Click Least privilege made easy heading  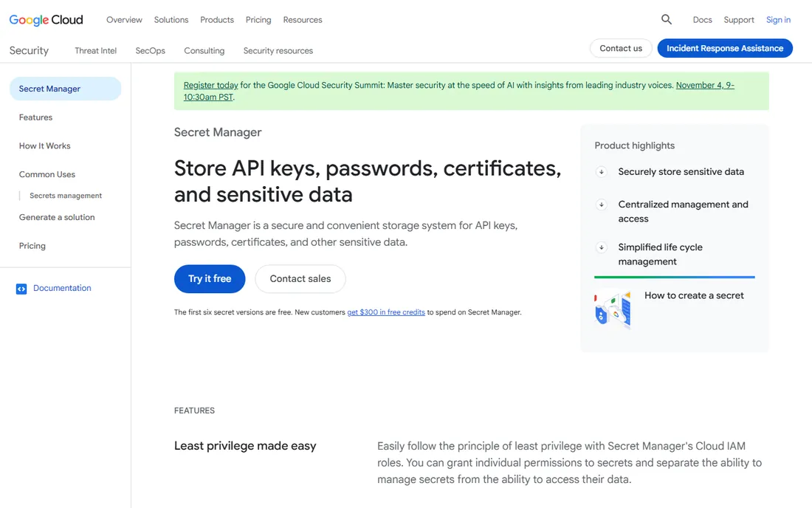click(245, 446)
